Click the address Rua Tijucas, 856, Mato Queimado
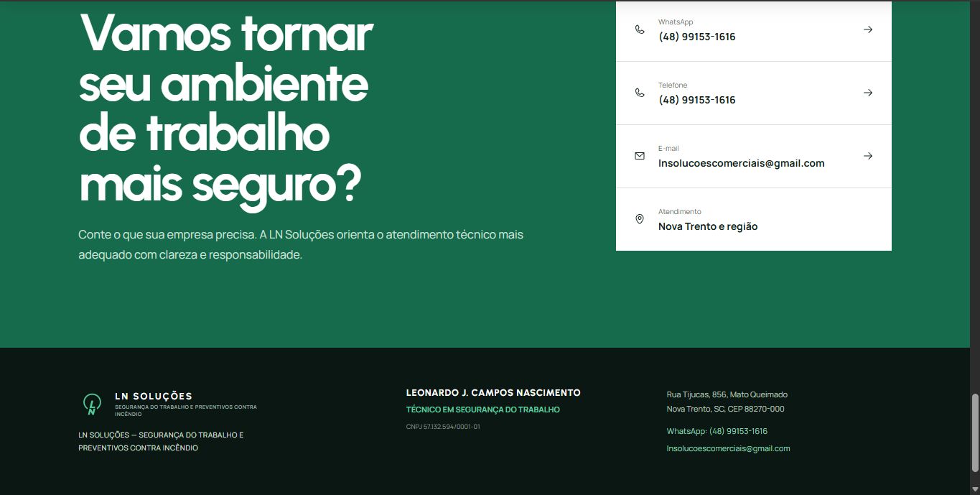 coord(727,394)
